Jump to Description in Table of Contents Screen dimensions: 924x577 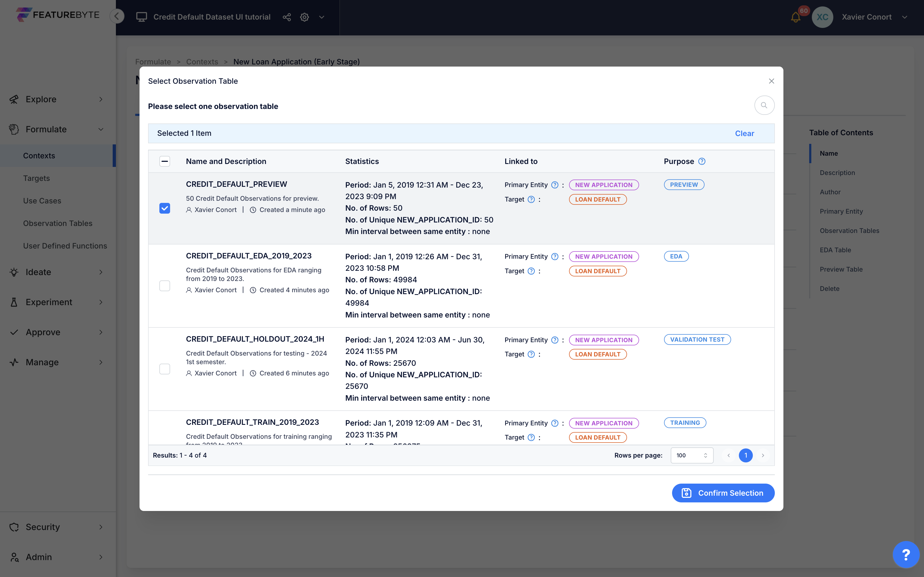point(837,173)
